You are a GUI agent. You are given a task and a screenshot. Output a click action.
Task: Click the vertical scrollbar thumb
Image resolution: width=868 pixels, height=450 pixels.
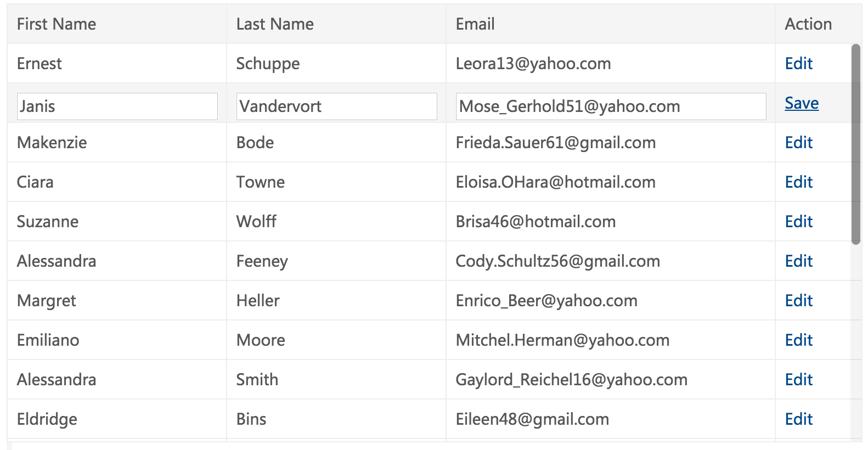click(x=856, y=144)
